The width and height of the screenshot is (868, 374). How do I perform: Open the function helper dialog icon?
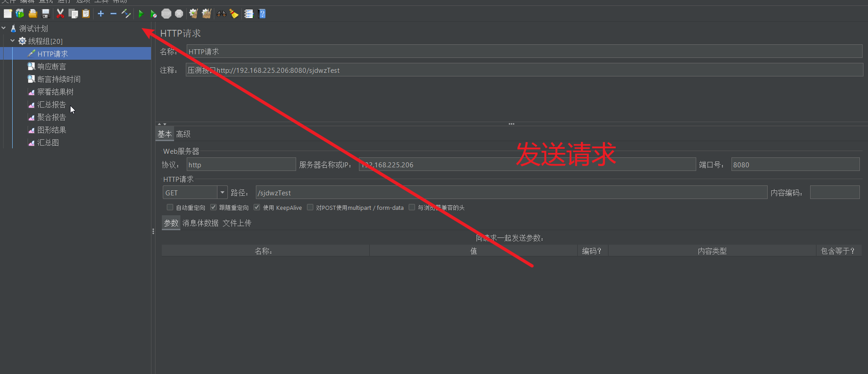click(x=249, y=14)
